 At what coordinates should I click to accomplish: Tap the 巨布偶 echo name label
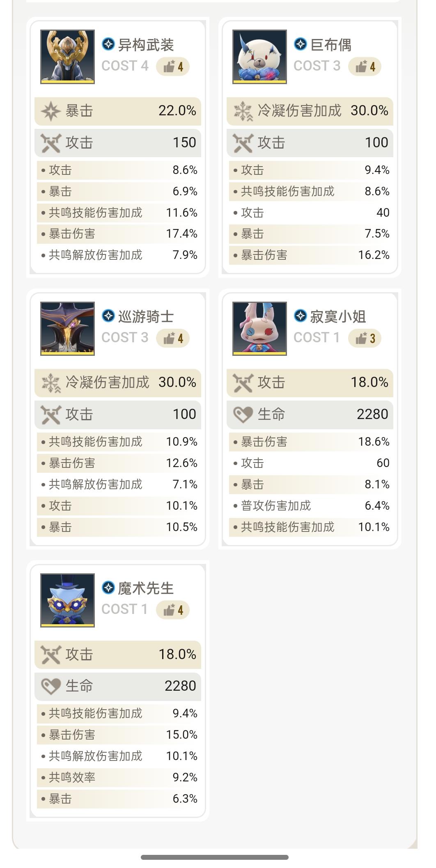pos(331,45)
